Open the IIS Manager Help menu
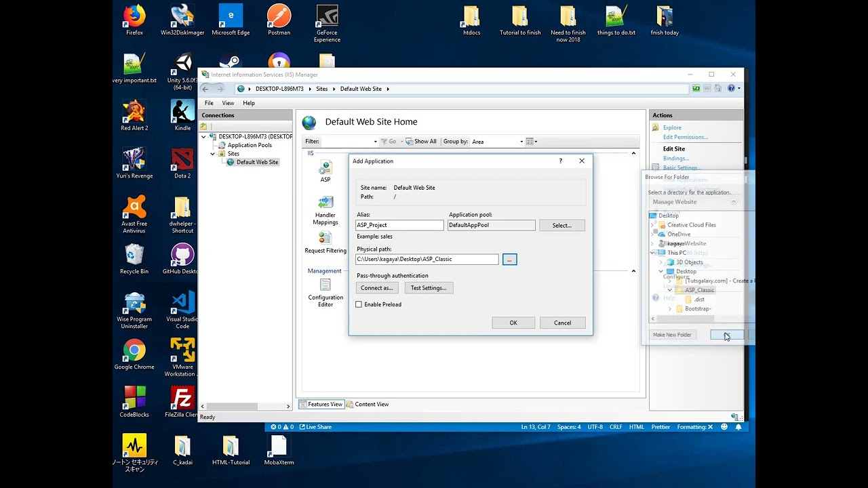This screenshot has width=868, height=488. (x=249, y=103)
